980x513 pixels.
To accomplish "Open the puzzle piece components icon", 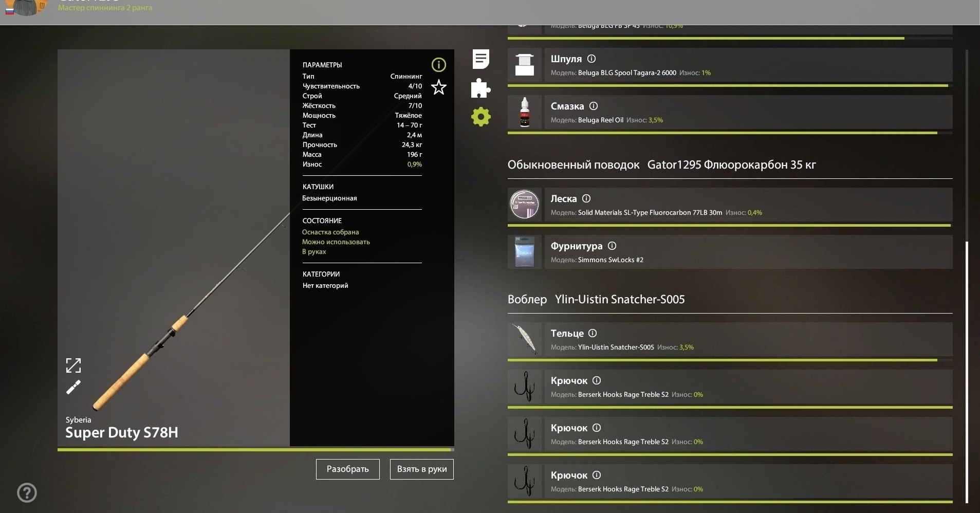I will coord(480,88).
